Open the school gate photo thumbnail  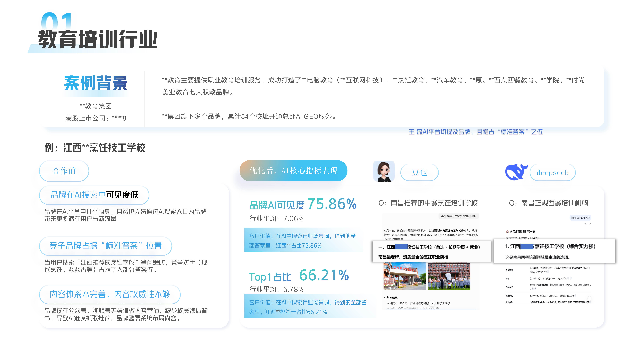(405, 276)
